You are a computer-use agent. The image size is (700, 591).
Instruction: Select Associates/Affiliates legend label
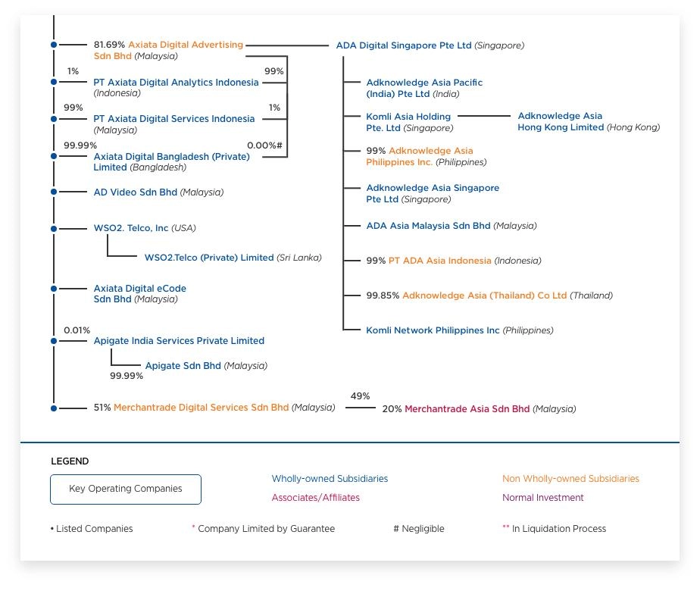tap(316, 497)
